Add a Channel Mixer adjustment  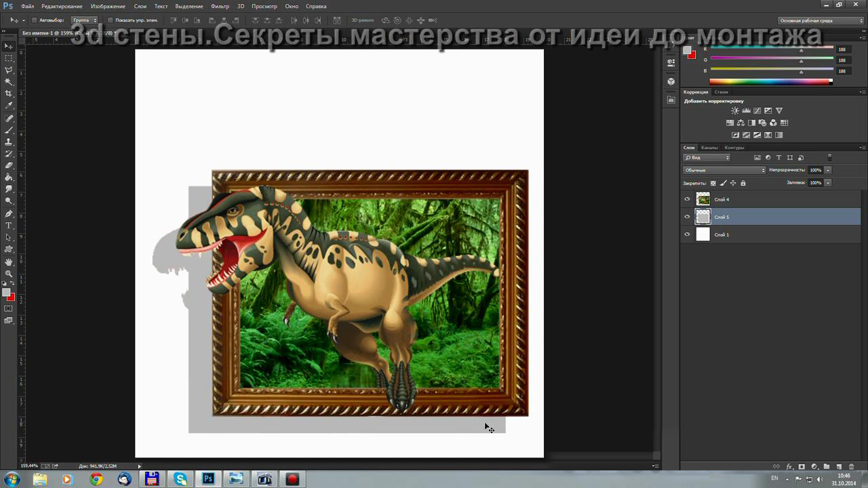click(x=773, y=123)
